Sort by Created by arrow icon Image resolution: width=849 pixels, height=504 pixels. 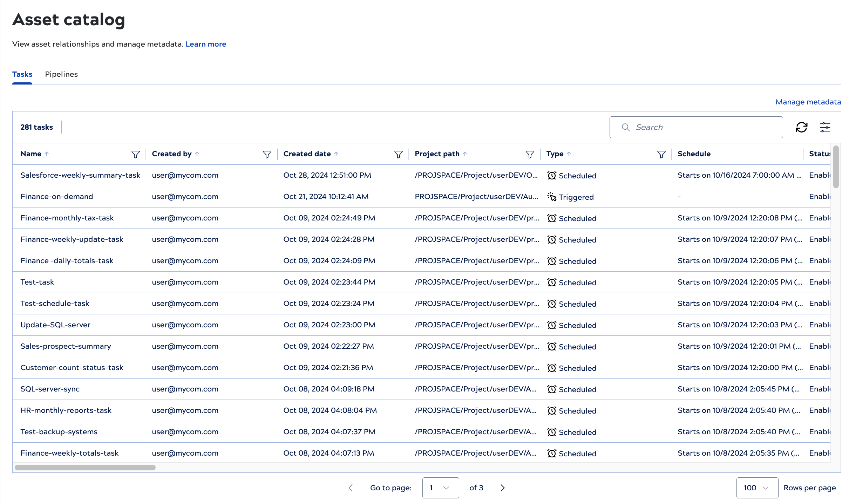coord(197,154)
